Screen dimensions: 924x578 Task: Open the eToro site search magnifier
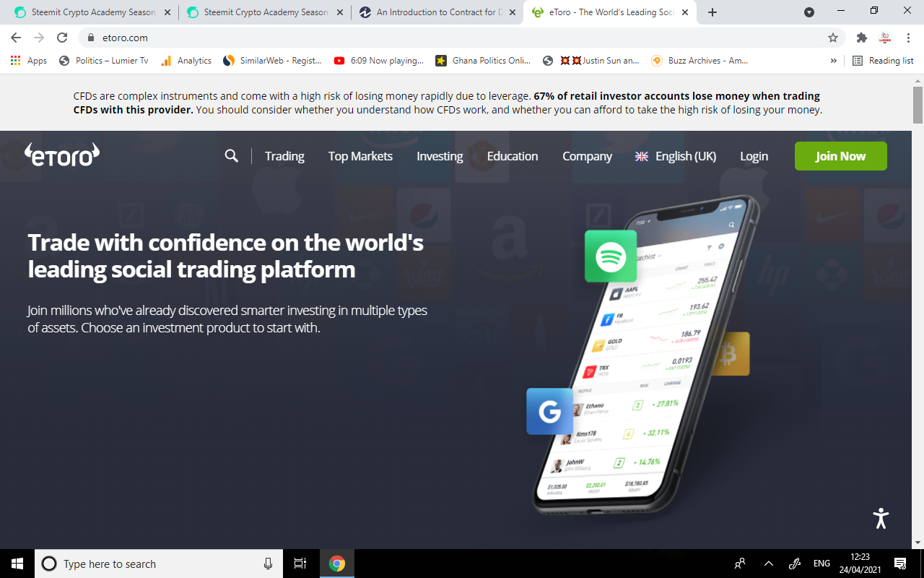(231, 155)
